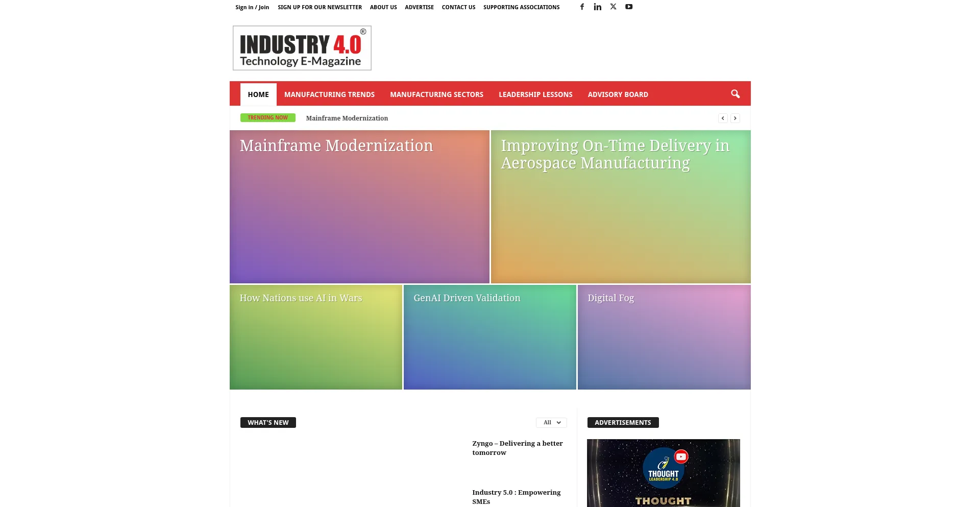Open the Advertise link

point(419,7)
